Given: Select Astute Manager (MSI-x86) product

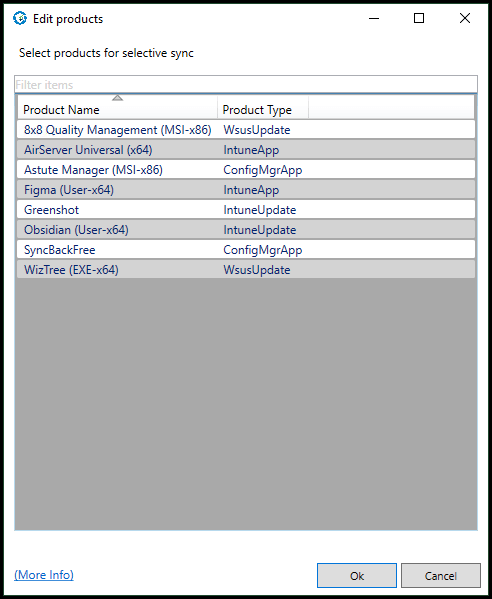Looking at the screenshot, I should [246, 170].
